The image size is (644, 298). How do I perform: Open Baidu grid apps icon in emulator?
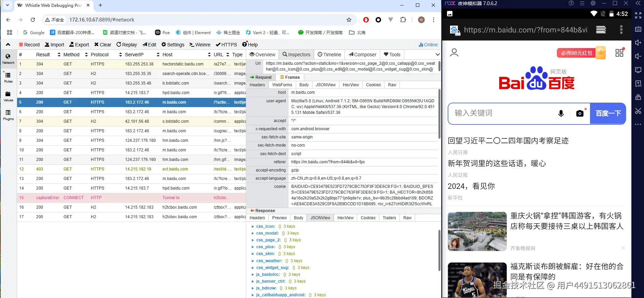coord(619,53)
